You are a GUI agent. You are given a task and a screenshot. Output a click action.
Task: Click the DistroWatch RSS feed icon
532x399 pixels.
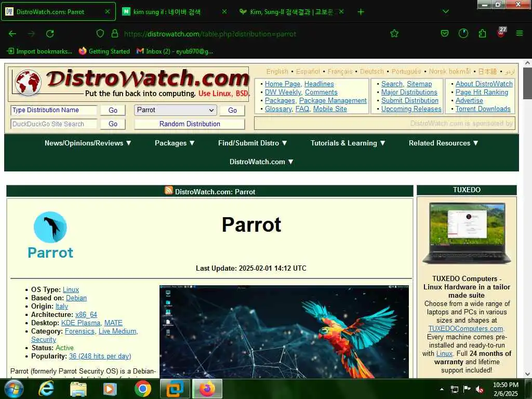coord(169,190)
